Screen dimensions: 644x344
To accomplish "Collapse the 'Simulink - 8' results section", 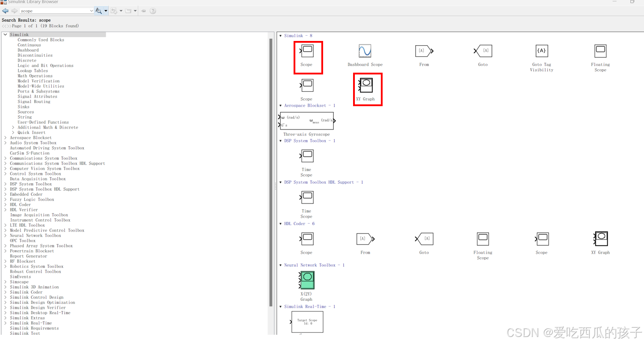I will (281, 36).
